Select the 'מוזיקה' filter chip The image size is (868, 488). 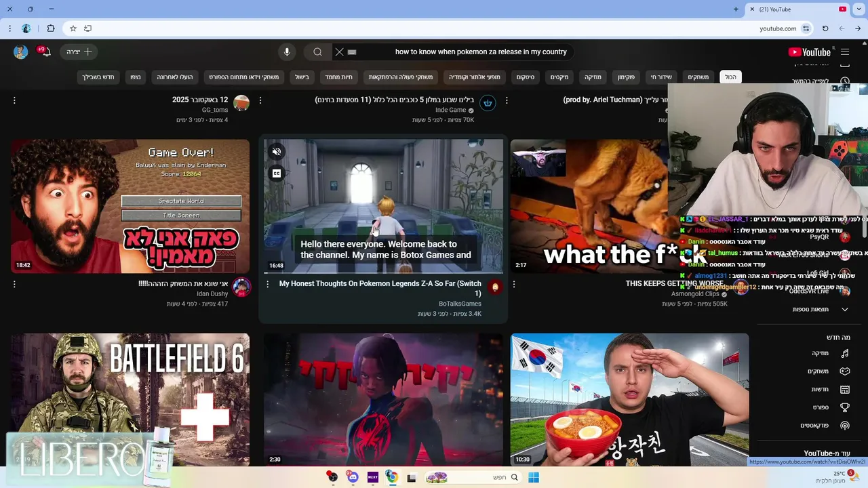point(593,77)
